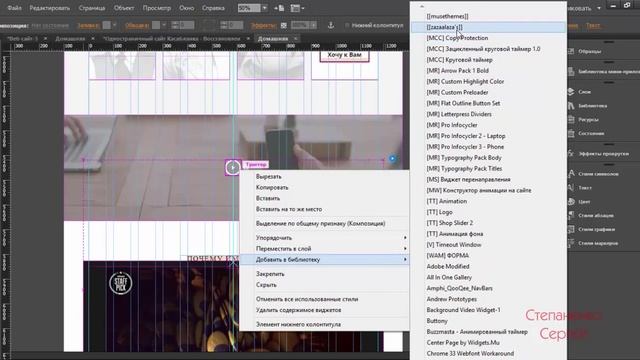This screenshot has width=640, height=360.
Task: Open the Просмотр menu
Action: [157, 8]
